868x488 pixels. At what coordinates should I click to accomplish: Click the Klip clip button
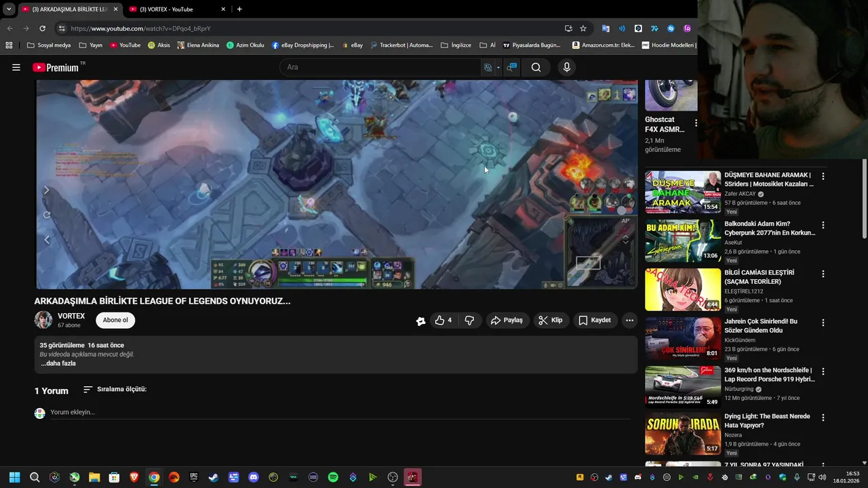pos(551,321)
